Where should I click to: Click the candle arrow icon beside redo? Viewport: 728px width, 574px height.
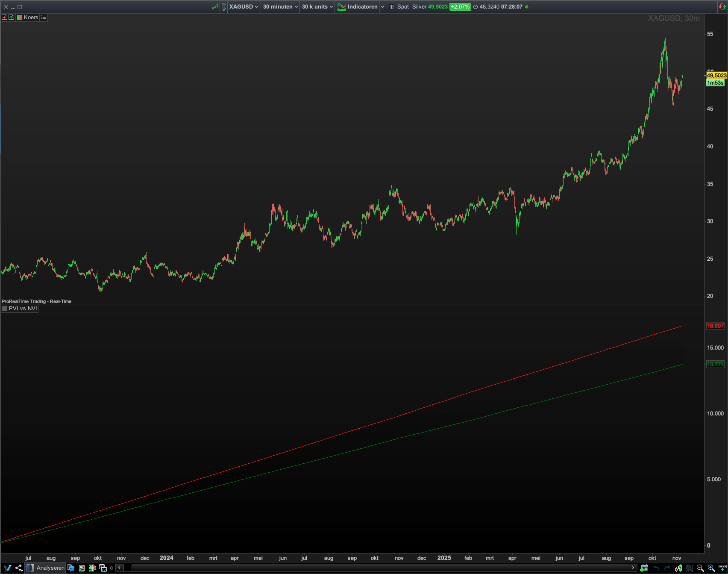tap(678, 568)
